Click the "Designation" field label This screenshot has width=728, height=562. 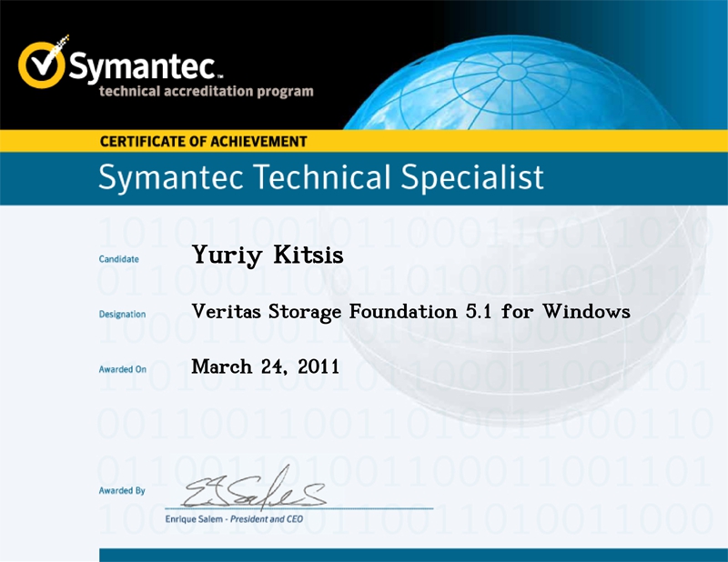pos(122,314)
